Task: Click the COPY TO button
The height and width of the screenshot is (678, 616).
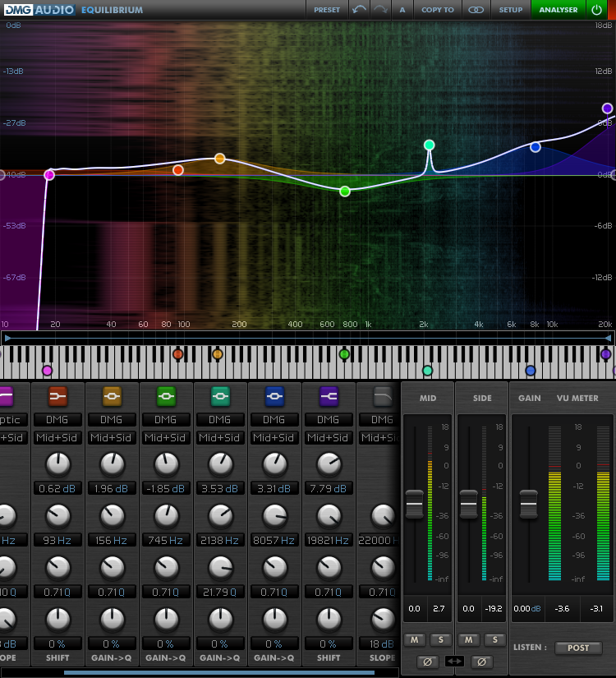Action: (437, 10)
